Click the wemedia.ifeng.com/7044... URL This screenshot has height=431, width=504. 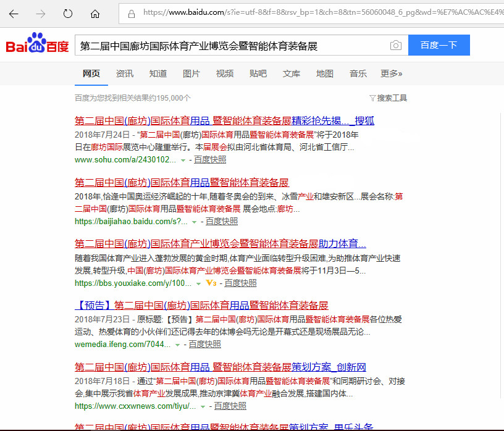tap(122, 345)
